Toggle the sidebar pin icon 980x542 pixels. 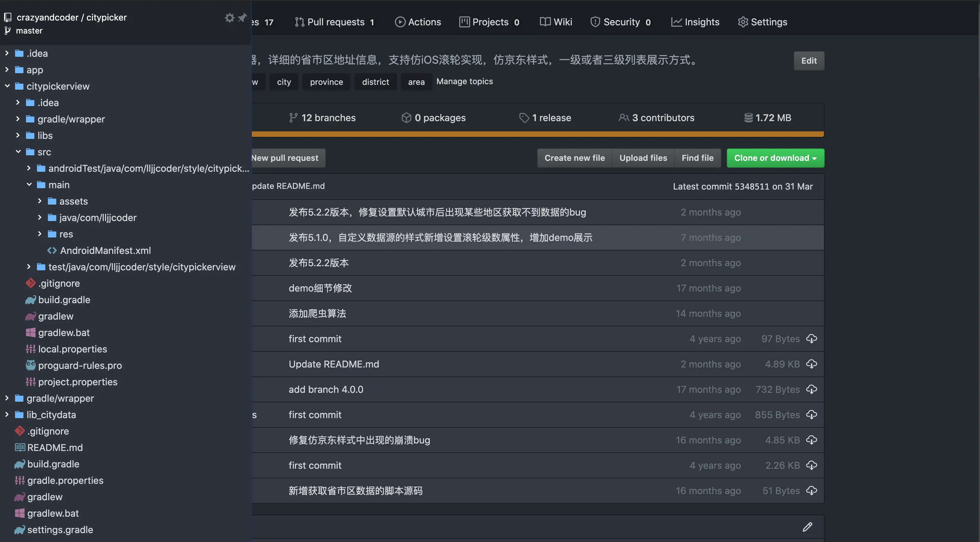tap(242, 17)
